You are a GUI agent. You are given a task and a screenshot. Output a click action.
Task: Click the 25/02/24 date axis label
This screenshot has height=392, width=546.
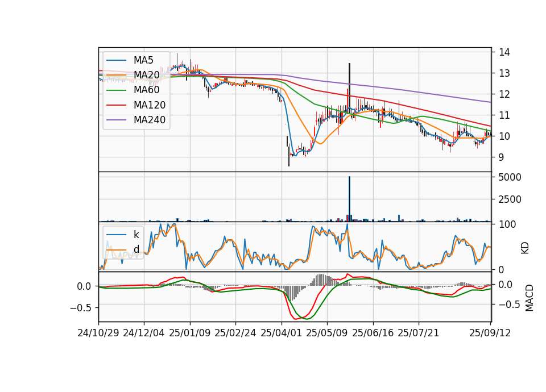(235, 333)
